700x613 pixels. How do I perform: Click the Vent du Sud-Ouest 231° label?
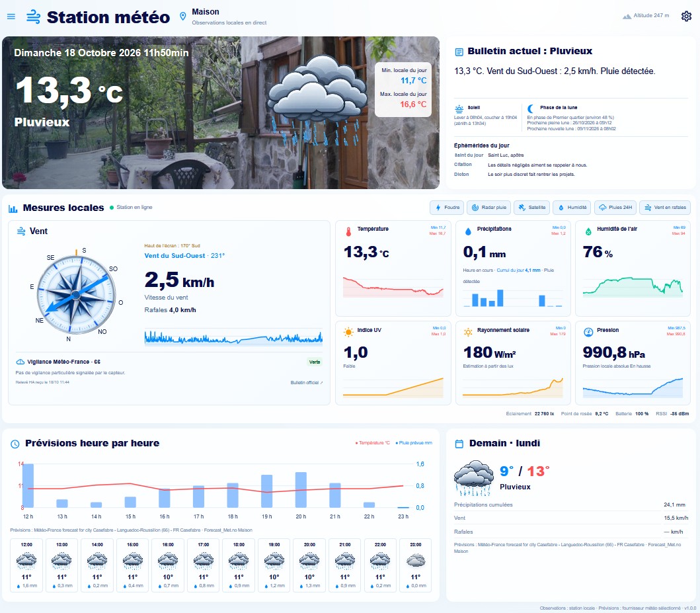click(184, 256)
